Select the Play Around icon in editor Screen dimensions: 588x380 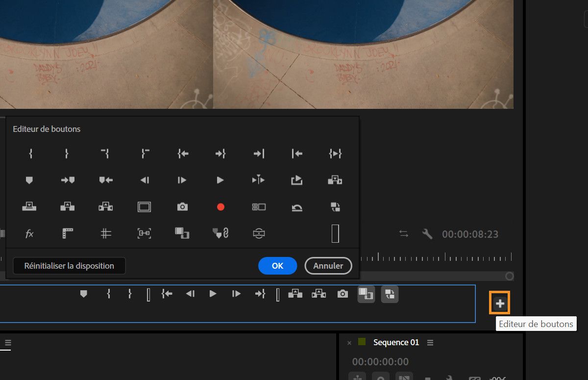click(258, 180)
